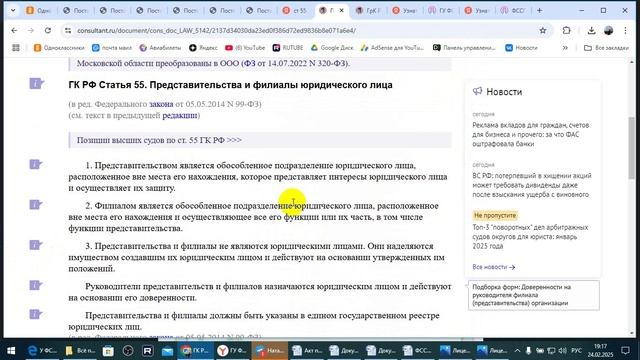This screenshot has width=640, height=360.
Task: Open the browser extensions puzzle icon
Action: pos(567,31)
